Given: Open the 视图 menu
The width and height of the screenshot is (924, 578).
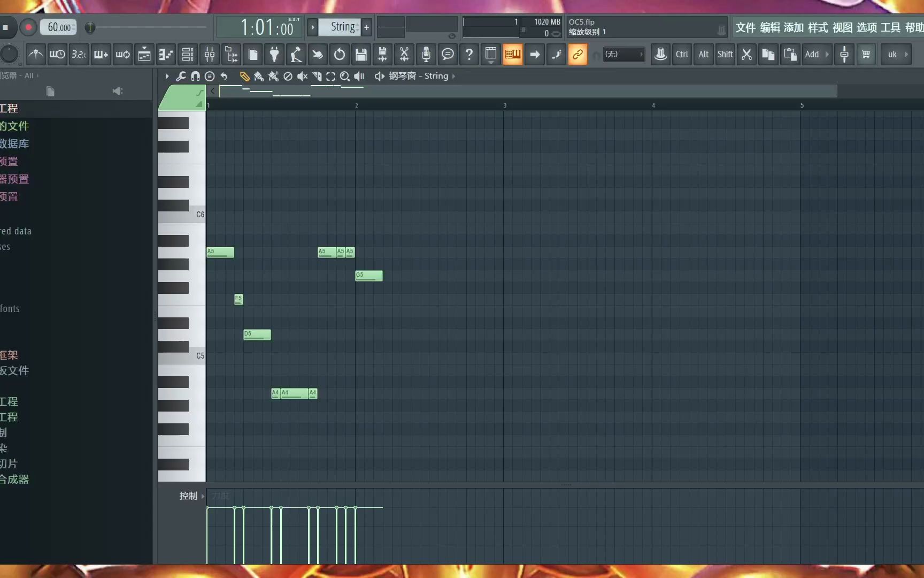Looking at the screenshot, I should coord(842,28).
